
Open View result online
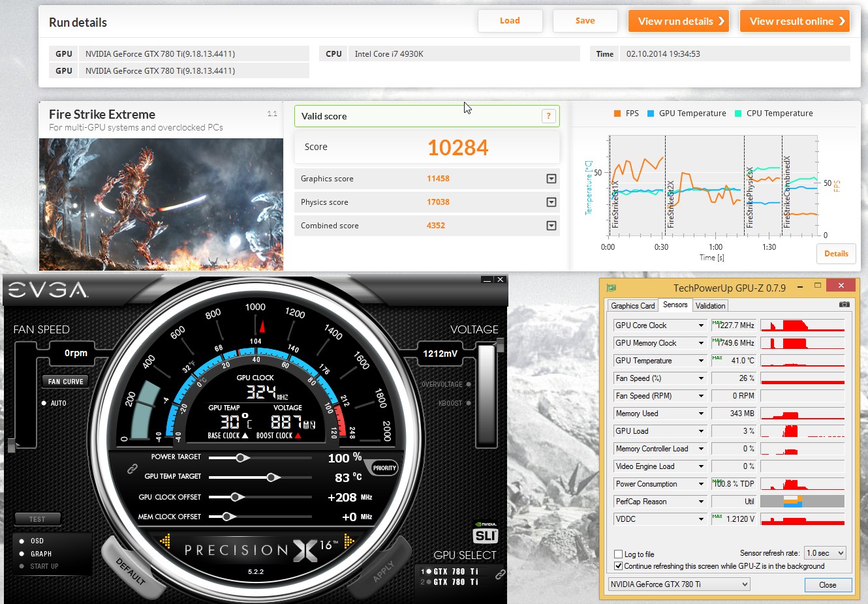(x=795, y=21)
